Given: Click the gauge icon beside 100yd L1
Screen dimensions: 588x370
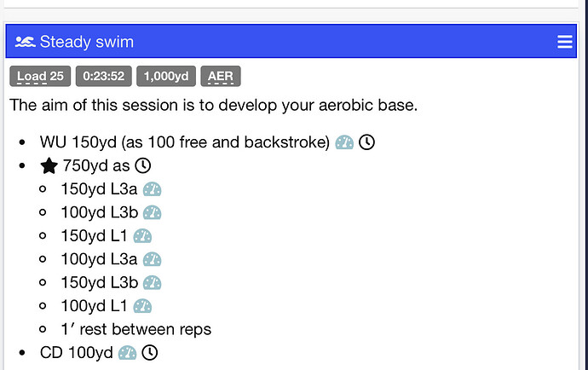Looking at the screenshot, I should pyautogui.click(x=142, y=305).
